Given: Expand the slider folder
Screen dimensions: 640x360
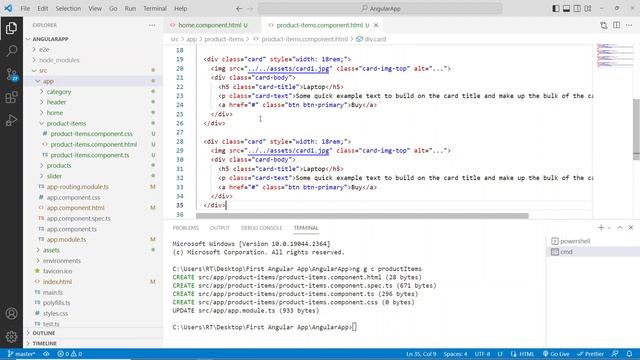Looking at the screenshot, I should [93, 176].
